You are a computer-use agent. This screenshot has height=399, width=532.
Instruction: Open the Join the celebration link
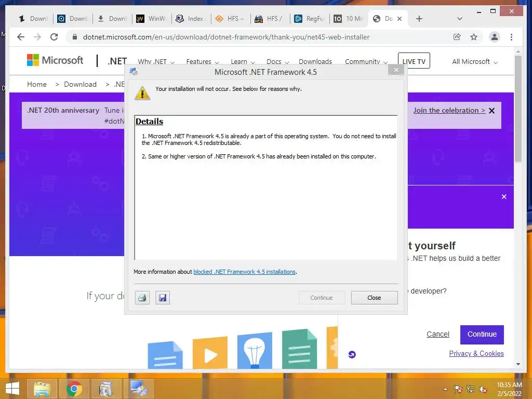[449, 110]
